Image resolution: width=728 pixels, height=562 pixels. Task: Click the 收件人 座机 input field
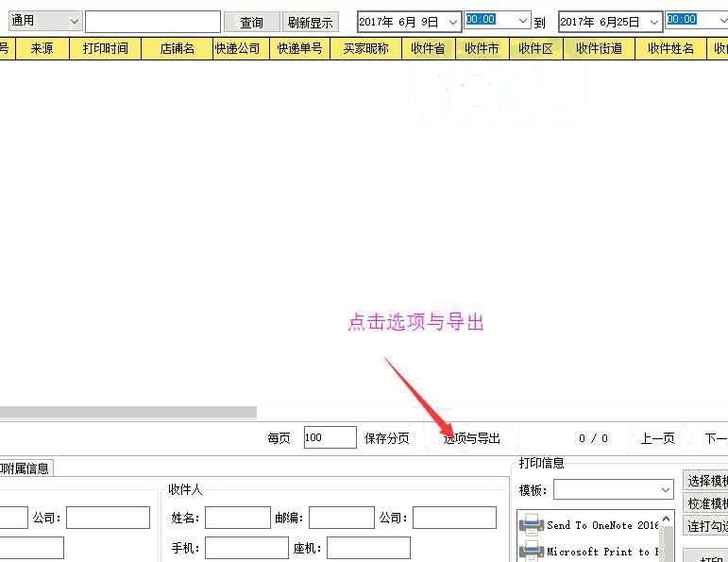(368, 548)
